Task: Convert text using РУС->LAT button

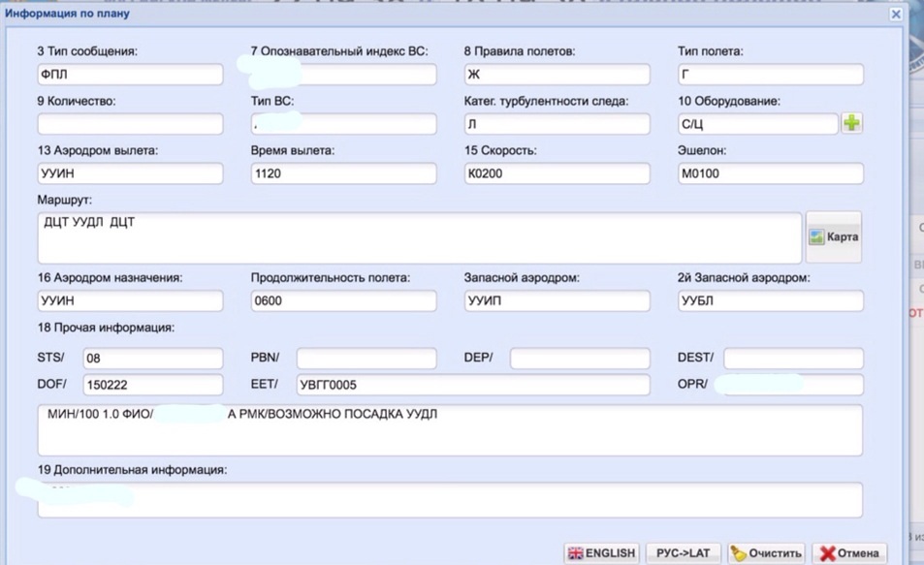Action: point(683,552)
